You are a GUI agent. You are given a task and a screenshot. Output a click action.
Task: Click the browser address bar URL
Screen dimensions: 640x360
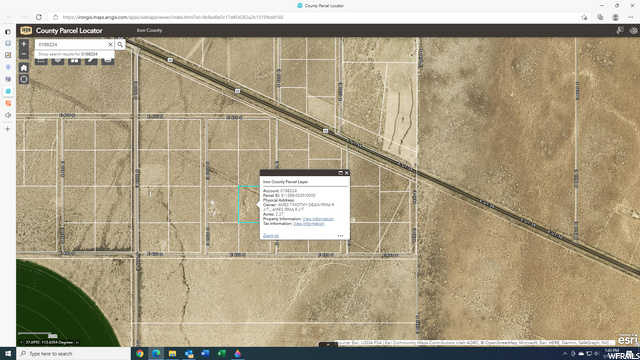point(173,17)
